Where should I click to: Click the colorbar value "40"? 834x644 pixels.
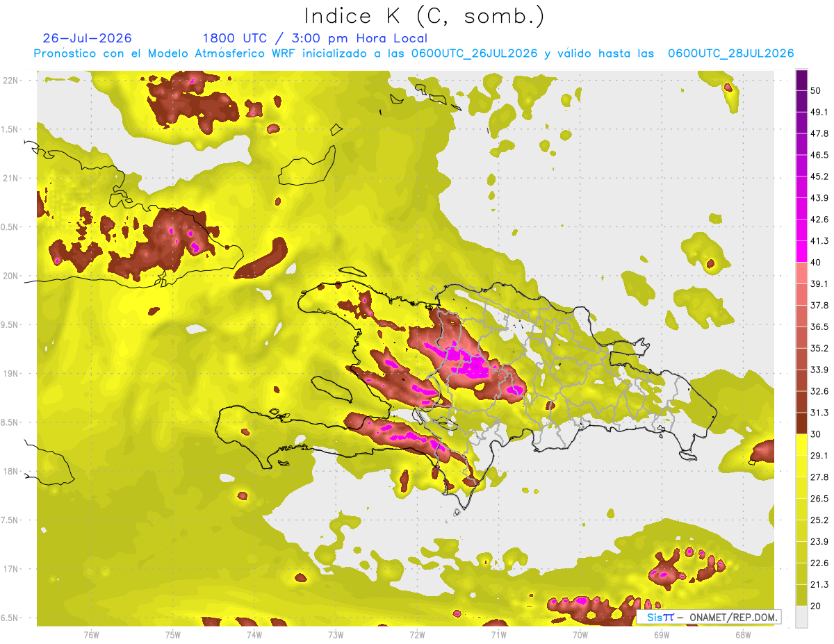[816, 263]
